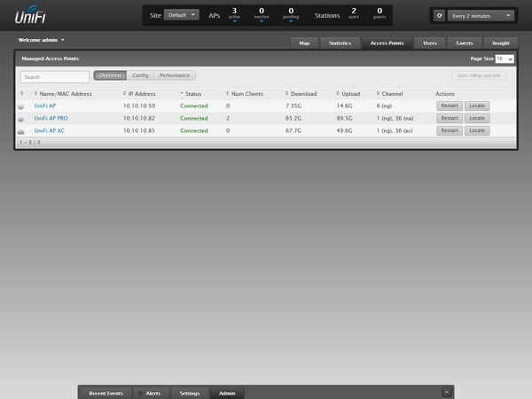Click the UniFi logo
The width and height of the screenshot is (532, 399).
pyautogui.click(x=30, y=15)
